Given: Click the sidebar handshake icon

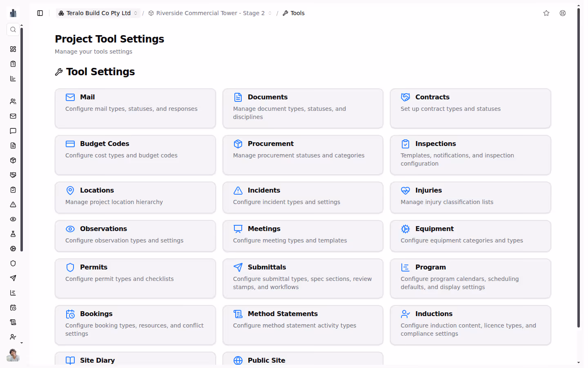Looking at the screenshot, I should (13, 175).
